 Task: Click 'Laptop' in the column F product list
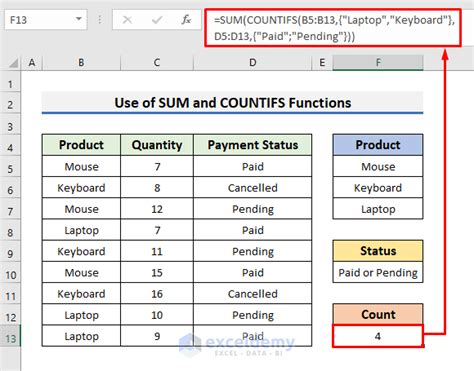coord(378,209)
